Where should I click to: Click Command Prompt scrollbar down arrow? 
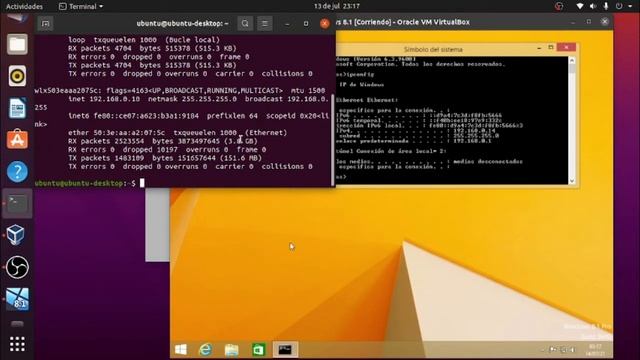572,180
